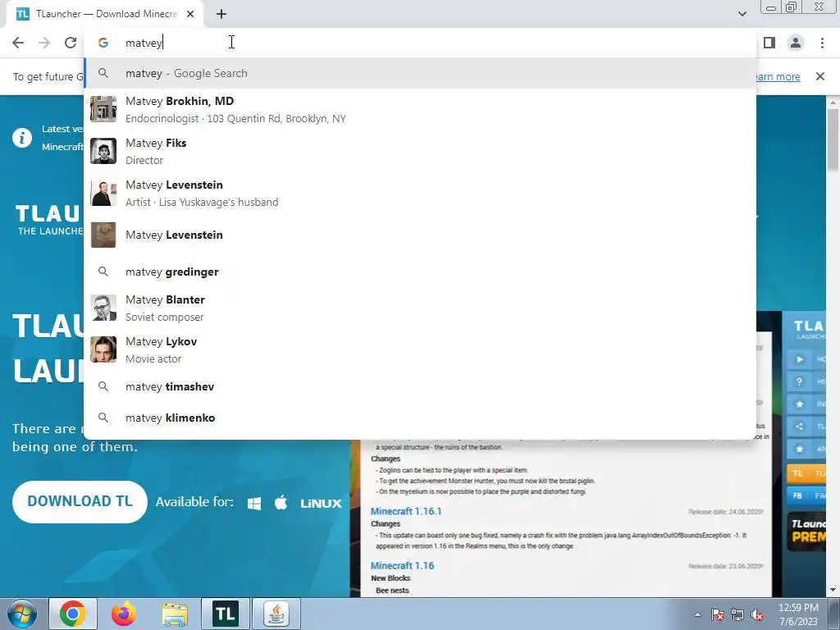Select suggestion Matvey Fiks, Director

420,151
